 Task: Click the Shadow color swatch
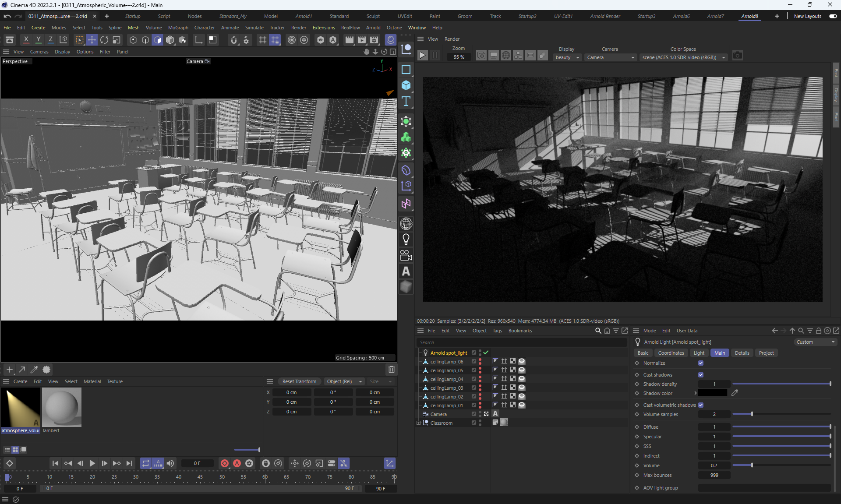pyautogui.click(x=713, y=393)
